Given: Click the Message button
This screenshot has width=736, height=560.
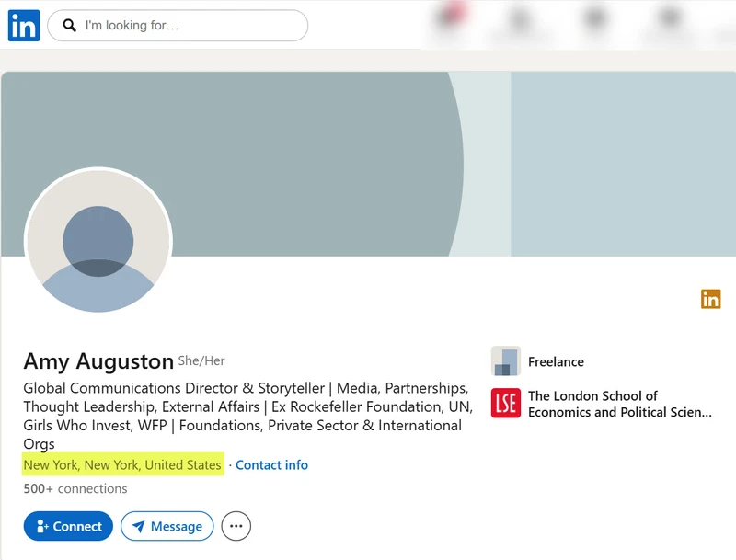Looking at the screenshot, I should 167,526.
